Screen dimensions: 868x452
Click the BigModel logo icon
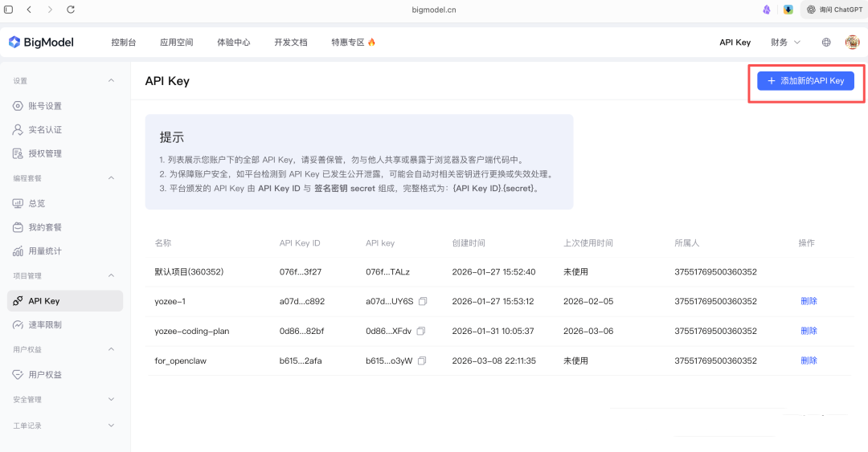tap(14, 43)
